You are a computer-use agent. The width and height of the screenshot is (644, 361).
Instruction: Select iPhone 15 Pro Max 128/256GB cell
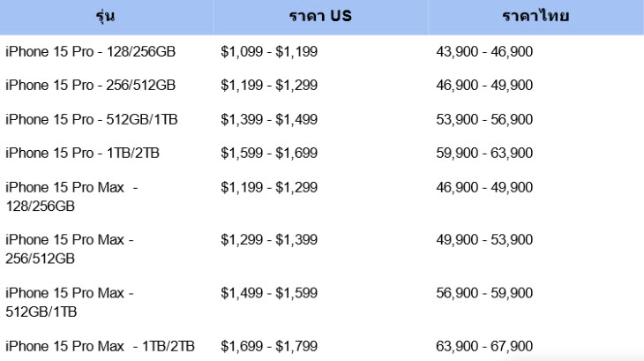(71, 197)
